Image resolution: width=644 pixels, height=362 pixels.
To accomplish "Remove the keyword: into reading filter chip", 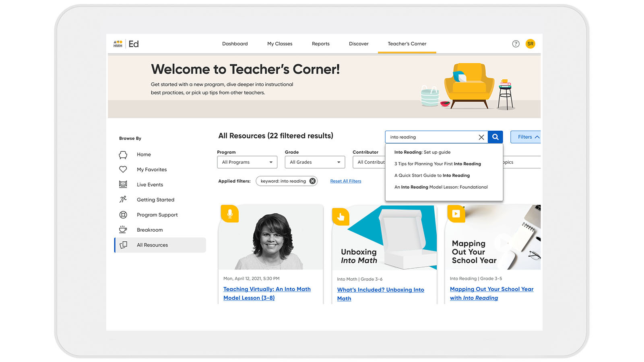I will coord(312,181).
